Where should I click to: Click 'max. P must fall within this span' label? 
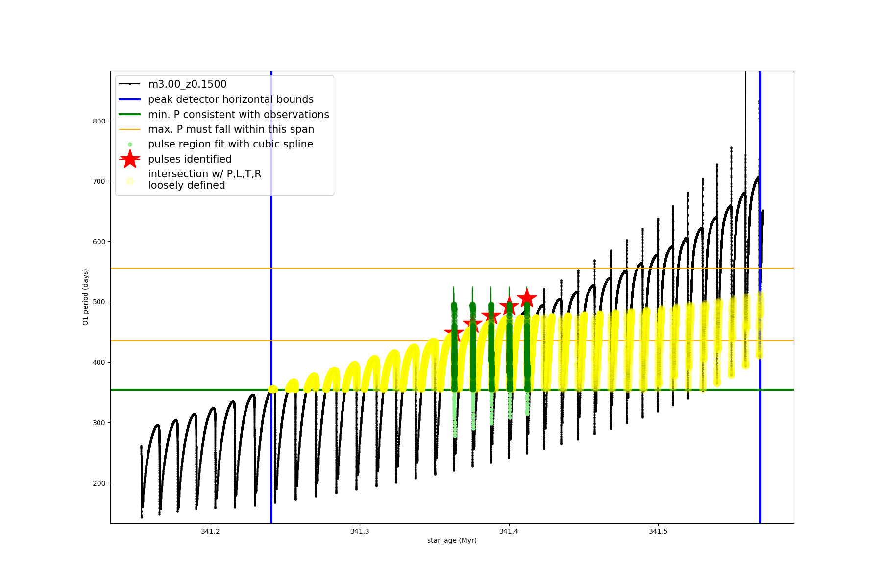231,129
